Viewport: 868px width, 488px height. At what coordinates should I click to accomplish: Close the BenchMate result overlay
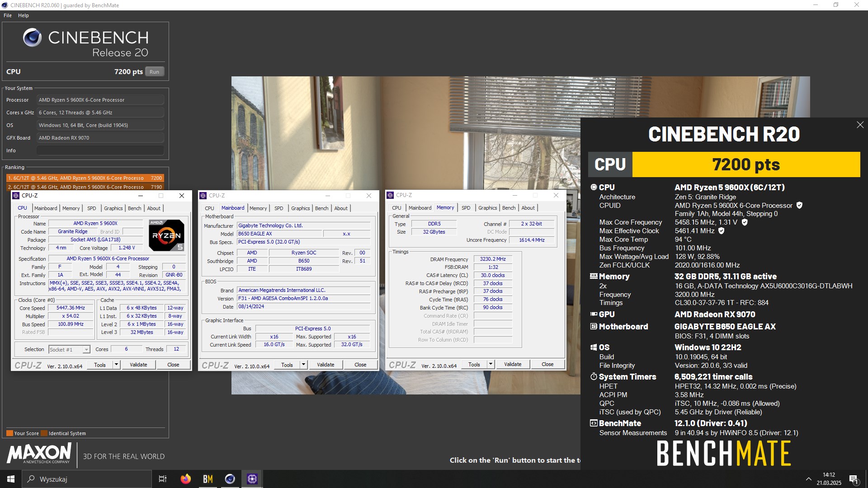tap(860, 125)
